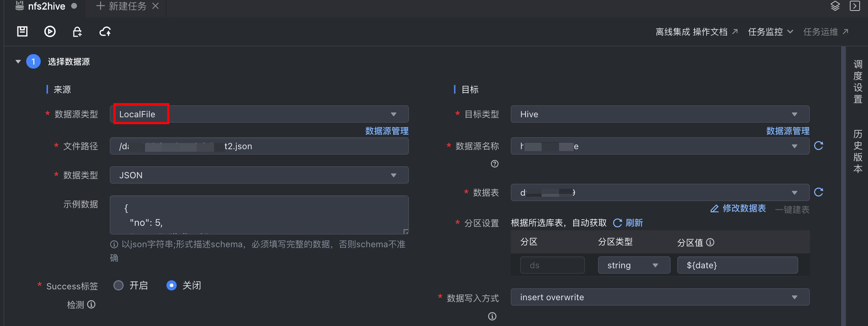
Task: Open the 数据源类型 LocalFile dropdown
Action: [x=259, y=114]
